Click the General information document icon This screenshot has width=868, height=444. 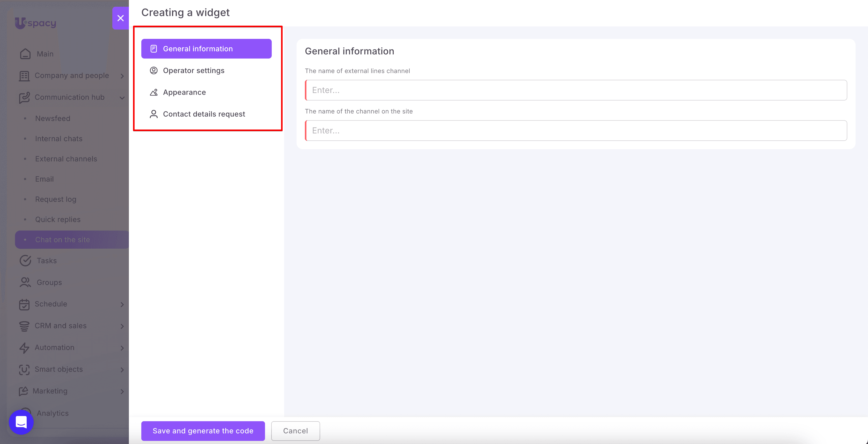(x=154, y=49)
